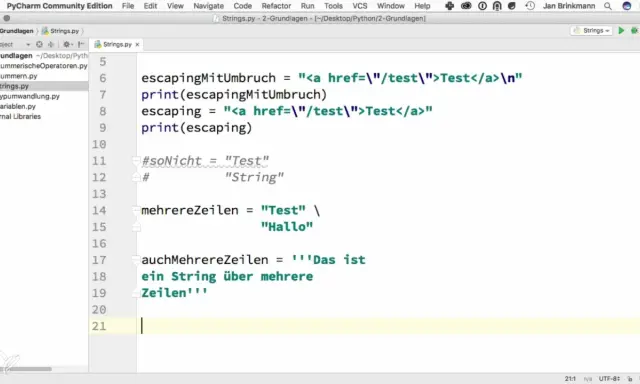640x384 pixels.
Task: Open the PyCharm Community Edition app menu
Action: pyautogui.click(x=59, y=6)
